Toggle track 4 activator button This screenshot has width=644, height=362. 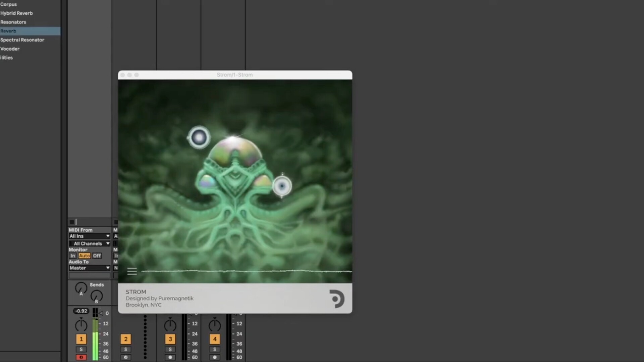[215, 339]
